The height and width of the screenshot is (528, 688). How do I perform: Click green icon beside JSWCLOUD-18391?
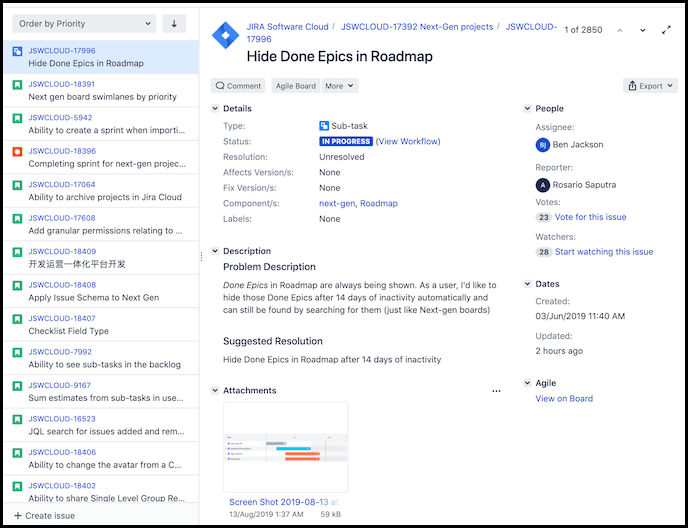17,85
